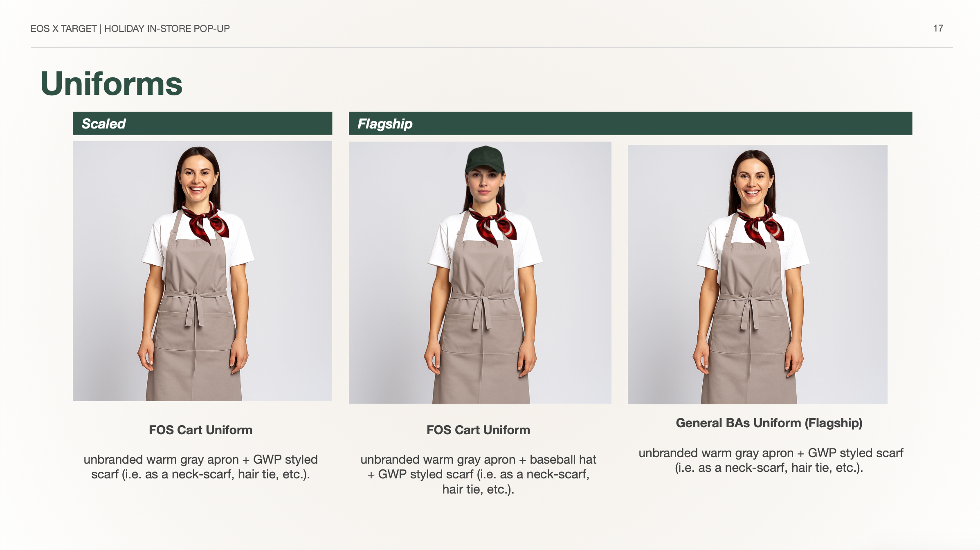Viewport: 980px width, 550px height.
Task: Click the Scaled FOS Cart uniform photo
Action: tap(202, 271)
